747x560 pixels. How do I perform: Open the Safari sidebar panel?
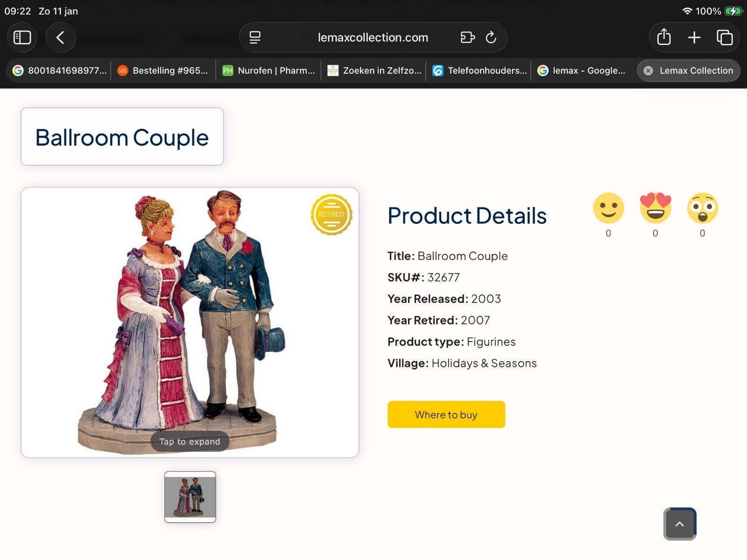click(x=22, y=37)
